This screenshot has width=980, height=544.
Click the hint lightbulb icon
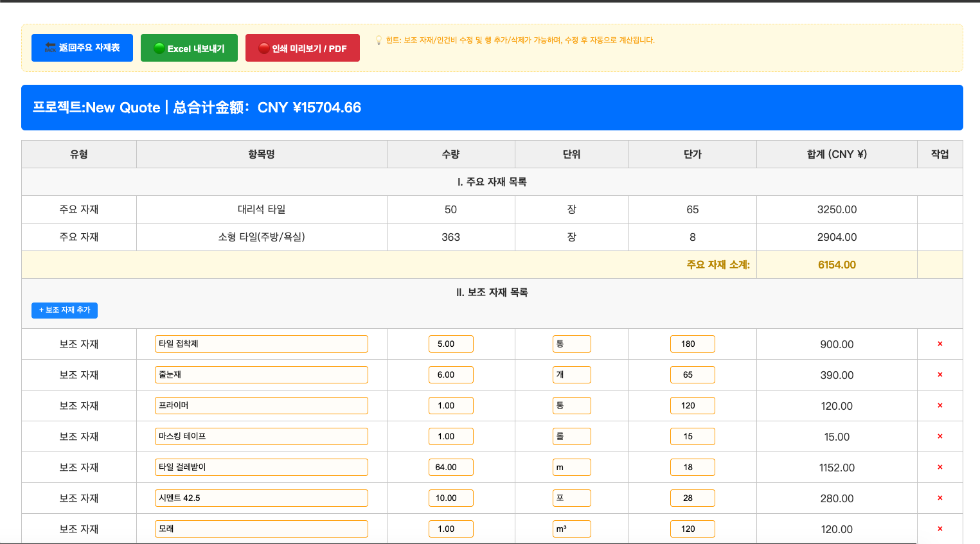379,40
